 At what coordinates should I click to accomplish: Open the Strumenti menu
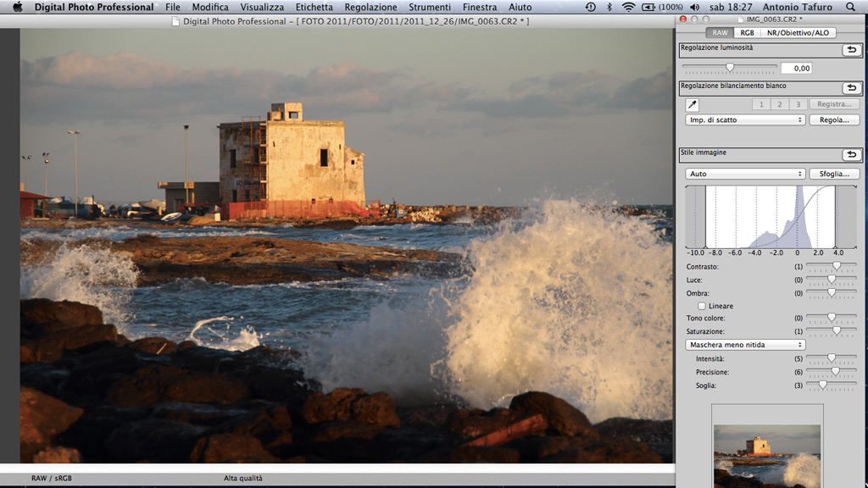coord(430,7)
